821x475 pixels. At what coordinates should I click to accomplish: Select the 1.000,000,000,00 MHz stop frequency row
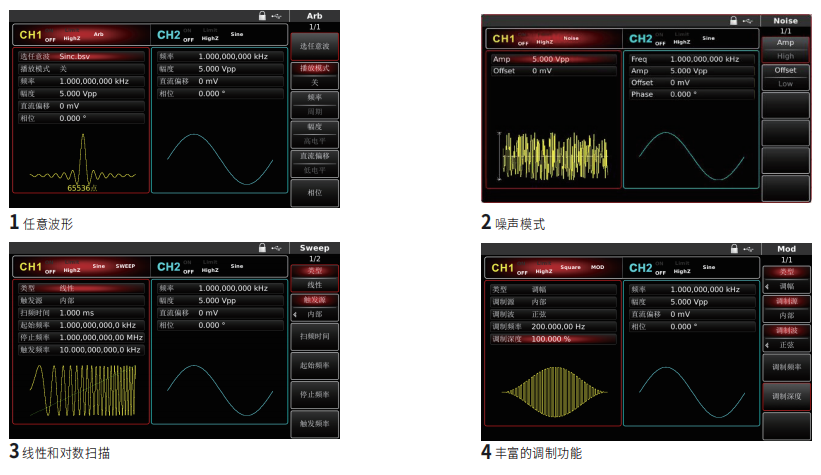[82, 338]
